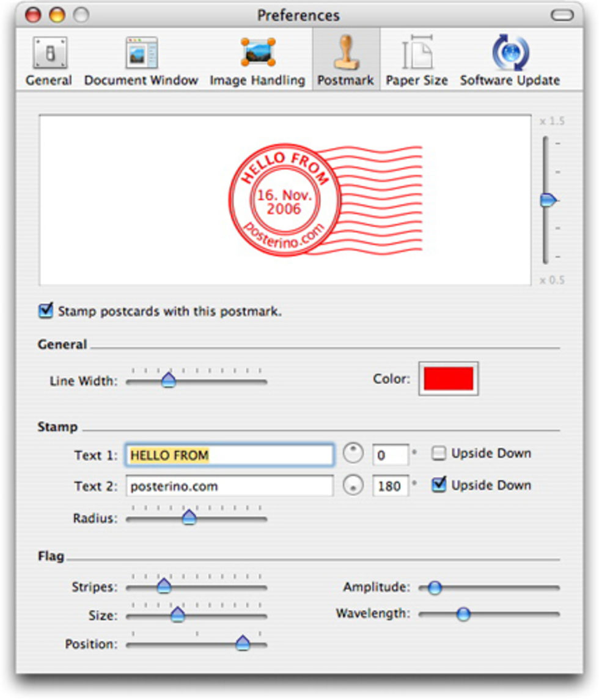The width and height of the screenshot is (599, 700).
Task: Uncheck Upside Down for Text 2
Action: (x=439, y=485)
